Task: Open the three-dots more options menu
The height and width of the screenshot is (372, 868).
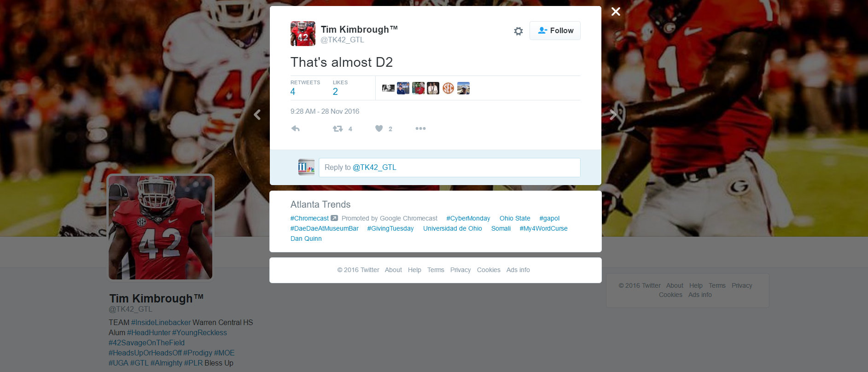Action: pyautogui.click(x=420, y=128)
